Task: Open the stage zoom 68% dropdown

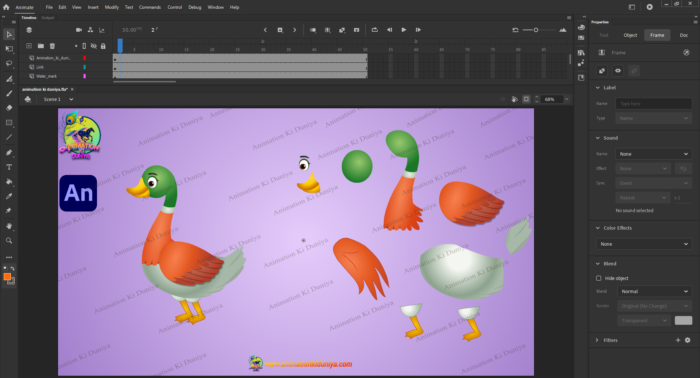Action: coord(567,99)
